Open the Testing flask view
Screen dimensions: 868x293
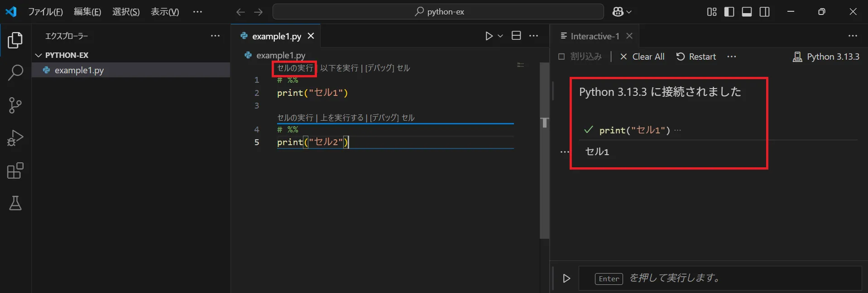coord(15,203)
